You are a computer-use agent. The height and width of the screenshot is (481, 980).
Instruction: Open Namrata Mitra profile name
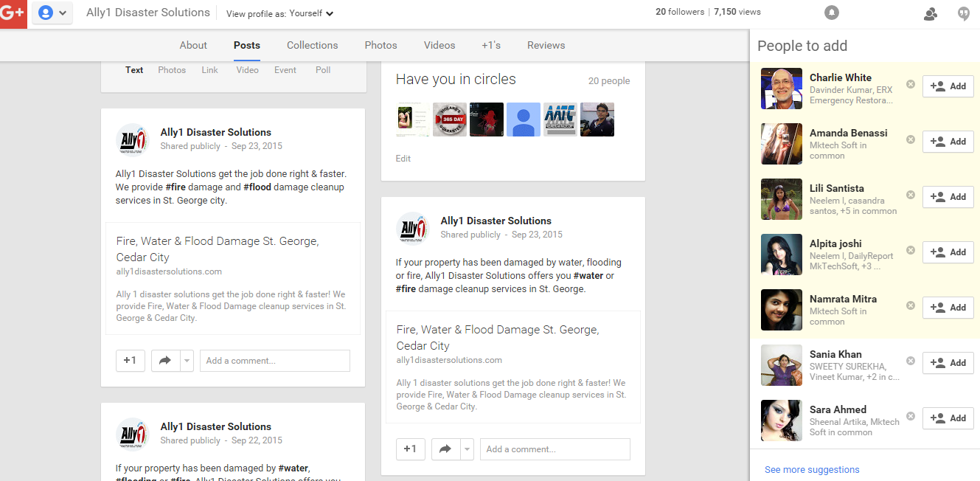843,299
